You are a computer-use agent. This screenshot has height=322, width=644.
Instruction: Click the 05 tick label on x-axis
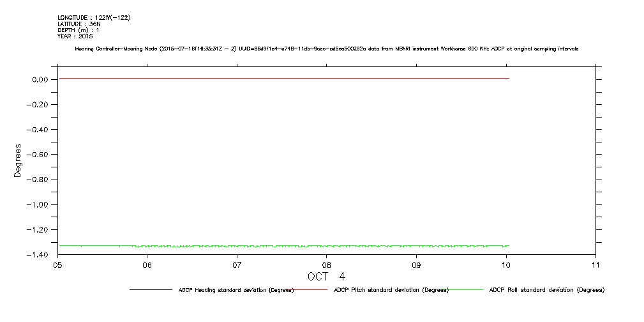[57, 264]
